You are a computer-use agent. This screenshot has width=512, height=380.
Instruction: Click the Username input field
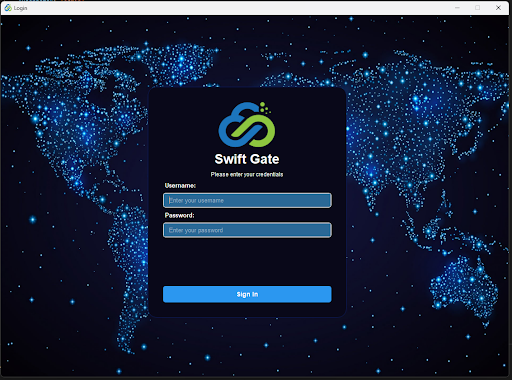(247, 200)
